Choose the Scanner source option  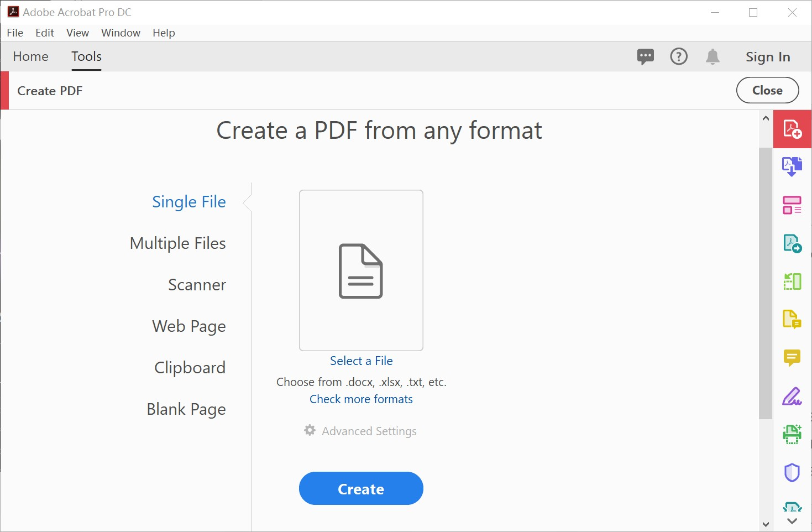click(x=196, y=284)
